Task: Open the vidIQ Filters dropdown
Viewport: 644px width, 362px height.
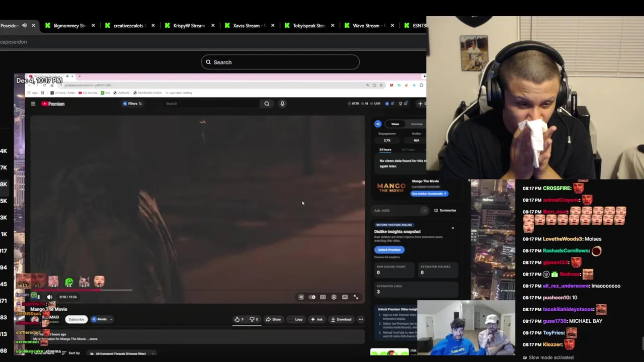Action: [132, 104]
